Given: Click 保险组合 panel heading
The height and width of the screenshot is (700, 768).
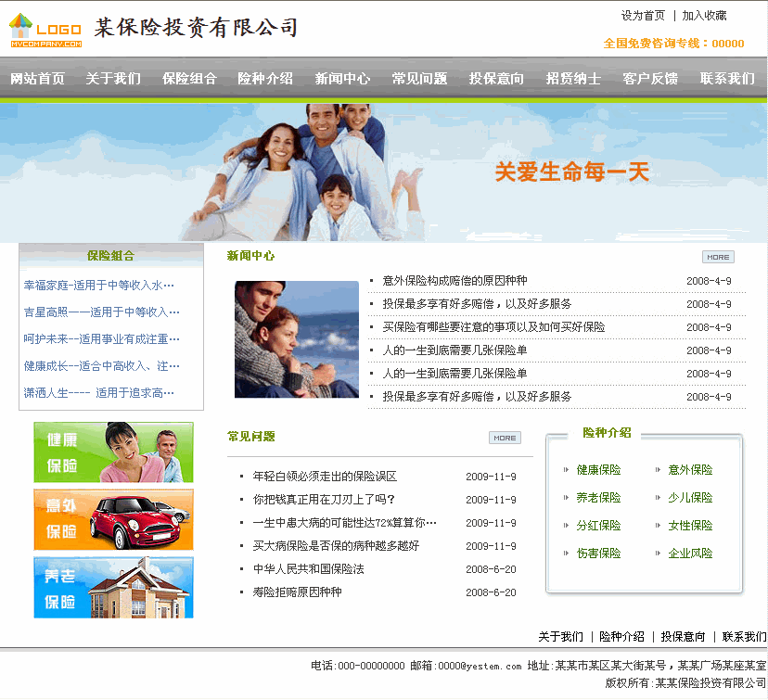Looking at the screenshot, I should tap(110, 256).
